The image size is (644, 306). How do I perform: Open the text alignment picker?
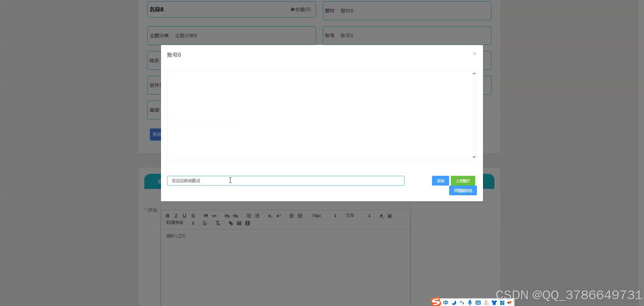click(x=205, y=223)
